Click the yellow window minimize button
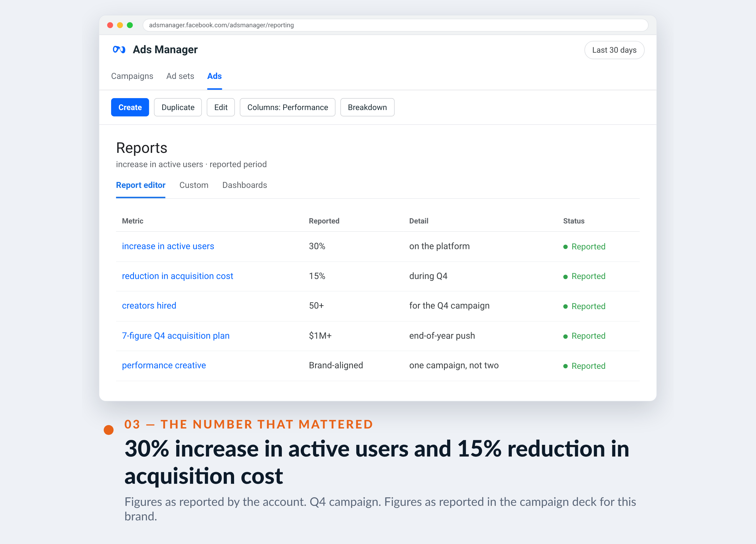 click(x=120, y=25)
